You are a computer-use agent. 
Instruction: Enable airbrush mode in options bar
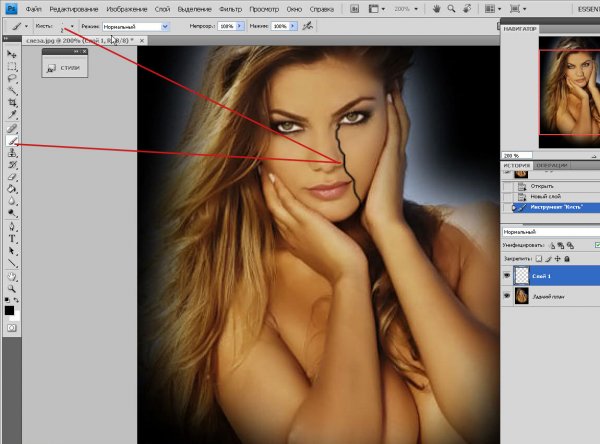pos(308,26)
